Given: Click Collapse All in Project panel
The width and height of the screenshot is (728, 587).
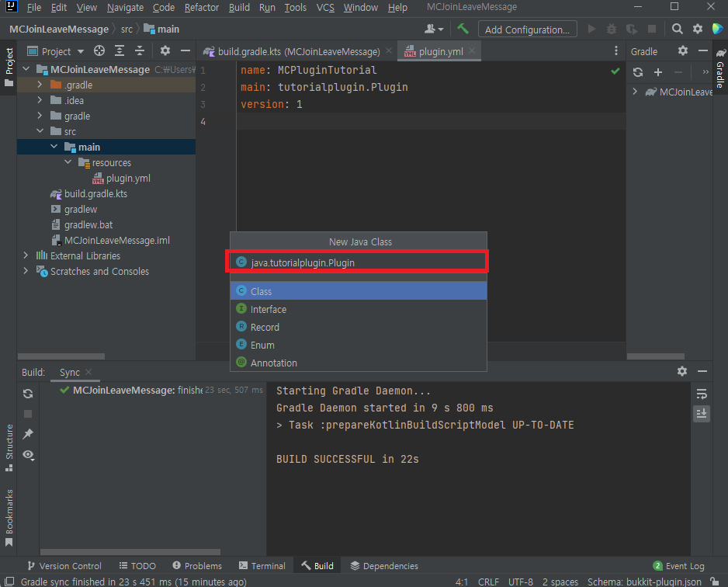Looking at the screenshot, I should click(139, 50).
